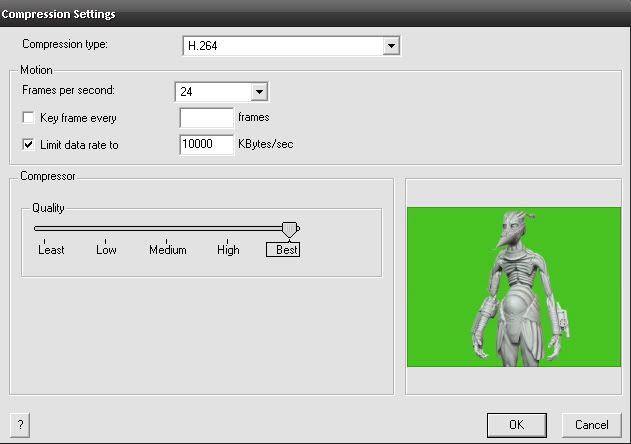Viewport: 631px width, 444px height.
Task: Click the frames per second value 24
Action: pos(212,92)
